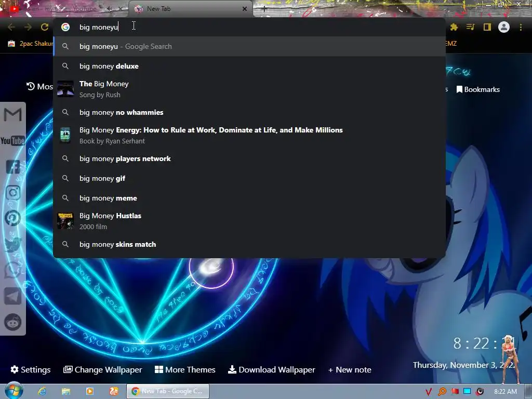Open Instagram from the sidebar
The width and height of the screenshot is (532, 399).
[13, 193]
